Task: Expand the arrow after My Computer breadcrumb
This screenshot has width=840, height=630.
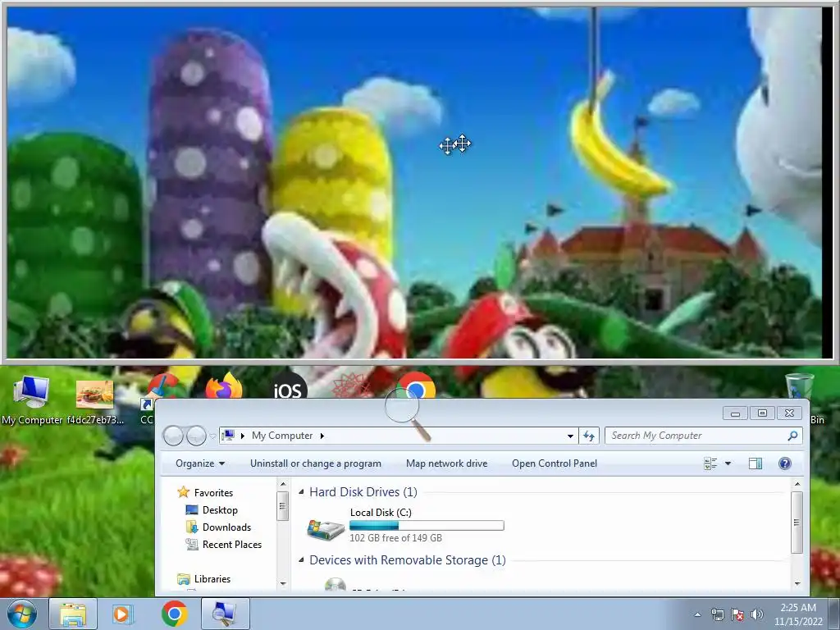Action: pos(322,436)
